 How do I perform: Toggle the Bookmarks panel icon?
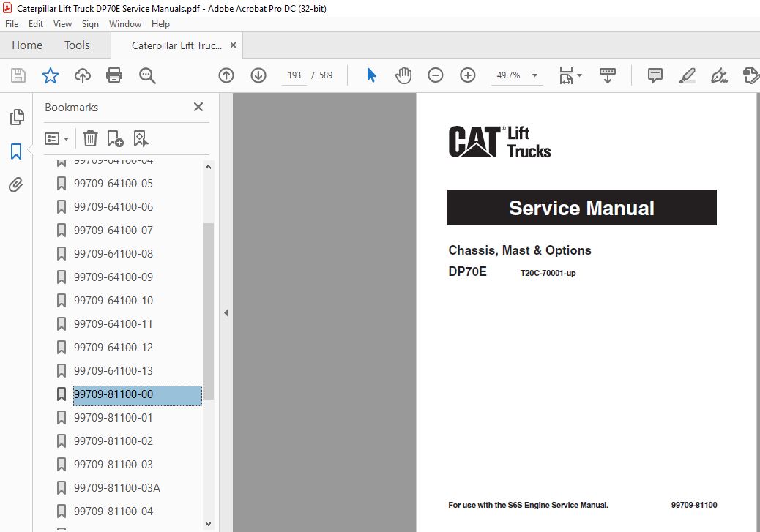(16, 151)
